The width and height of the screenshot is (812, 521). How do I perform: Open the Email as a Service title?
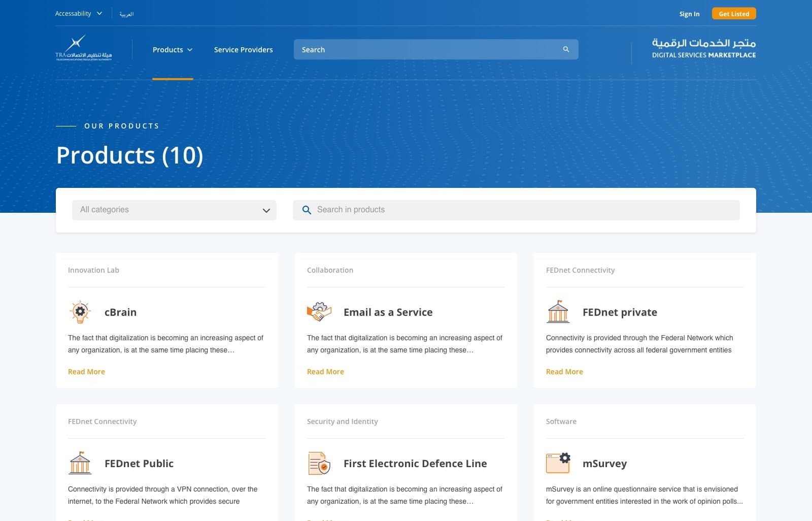point(388,312)
